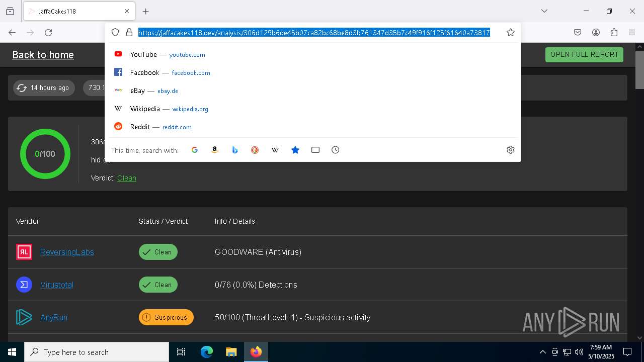
Task: Click the highlighted URL in address bar
Action: point(314,33)
